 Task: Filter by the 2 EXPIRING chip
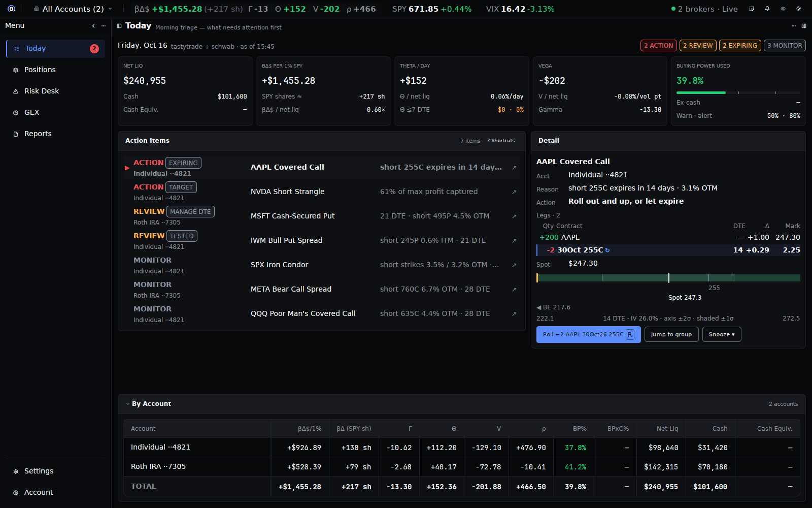coord(740,46)
